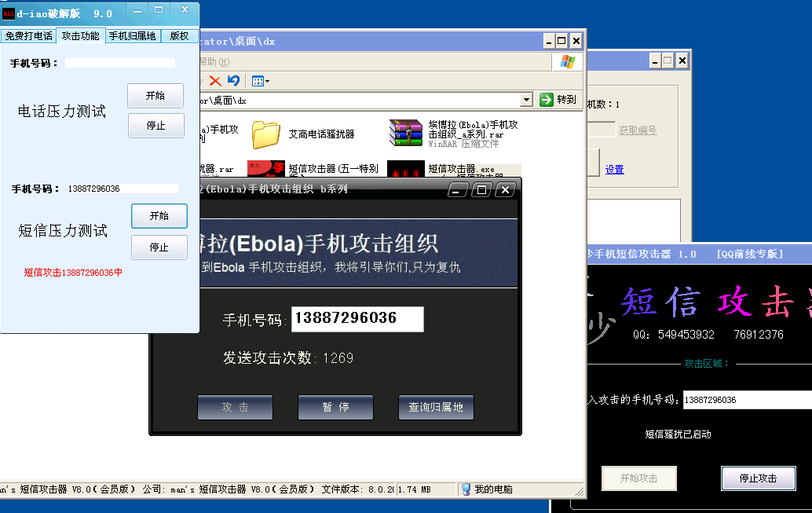This screenshot has height=513, width=812.
Task: Click the red X delete icon in Explorer toolbar
Action: pos(215,81)
